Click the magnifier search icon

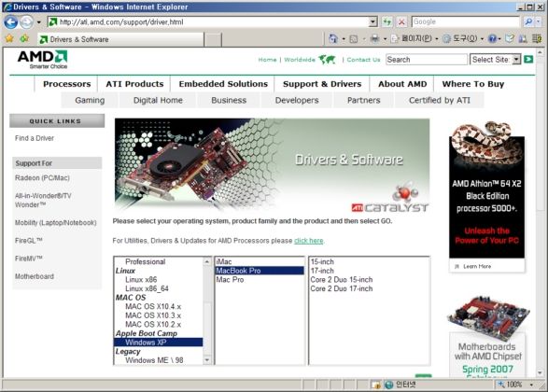click(528, 22)
